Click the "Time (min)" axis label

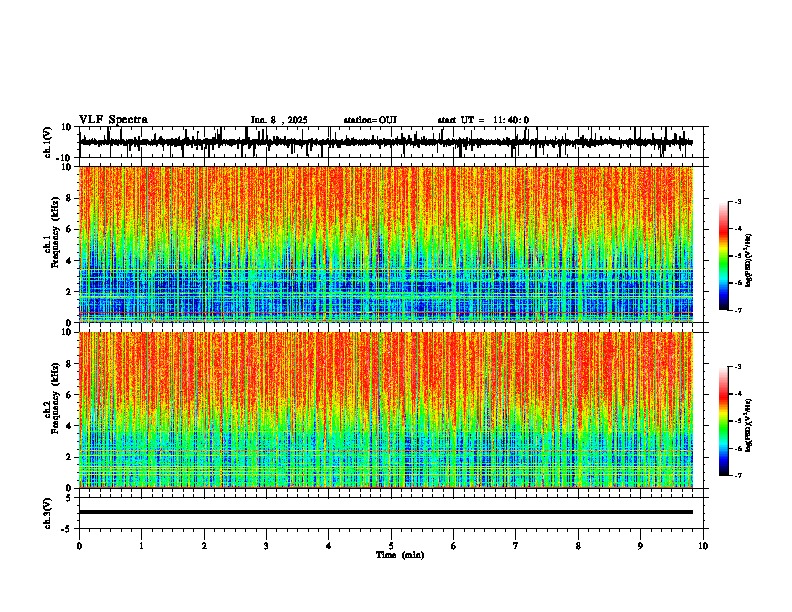point(400,555)
